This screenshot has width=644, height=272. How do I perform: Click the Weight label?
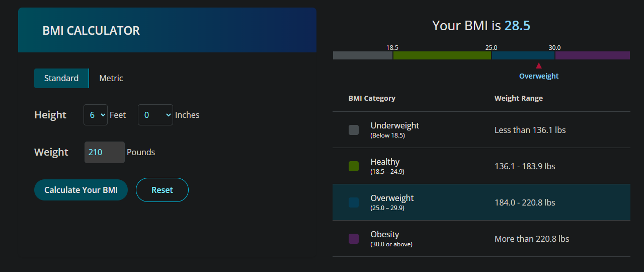click(x=51, y=152)
